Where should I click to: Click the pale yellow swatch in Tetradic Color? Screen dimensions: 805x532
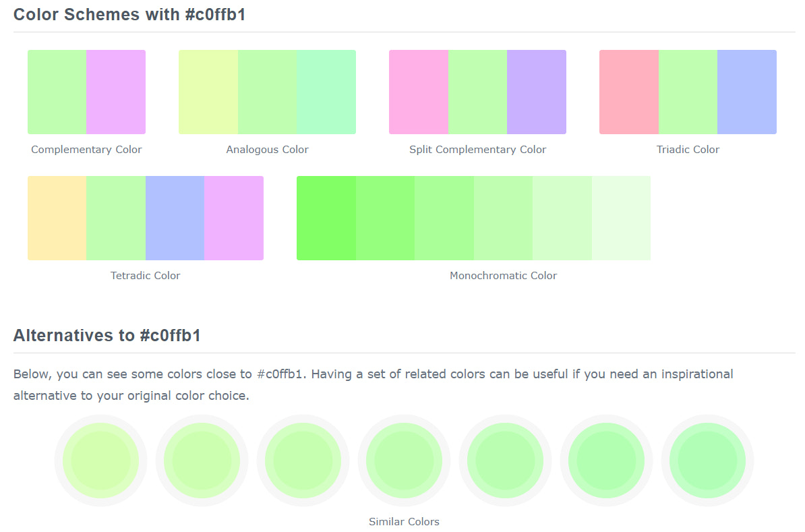(x=57, y=218)
